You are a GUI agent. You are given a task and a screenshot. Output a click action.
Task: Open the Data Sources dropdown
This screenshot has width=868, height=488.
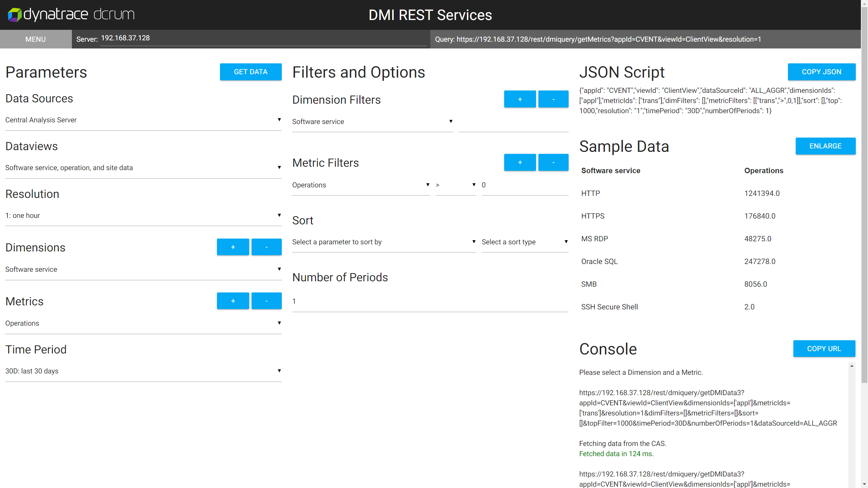(x=143, y=120)
